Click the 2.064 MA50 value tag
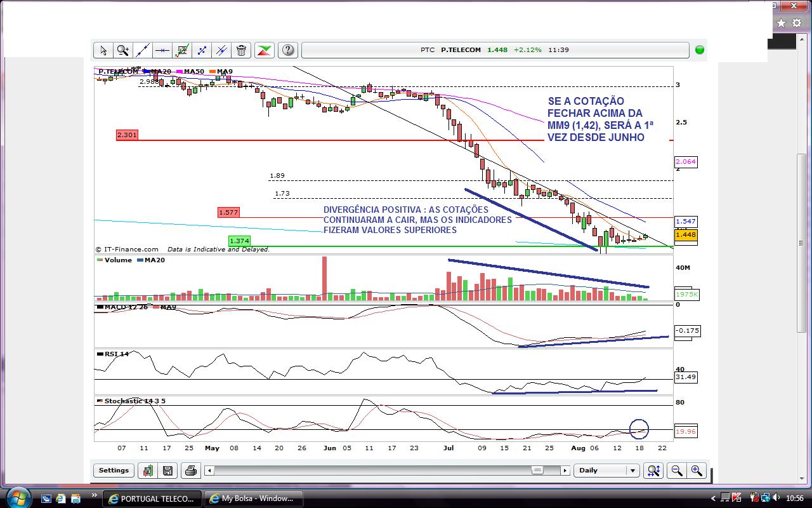This screenshot has height=508, width=812. (686, 162)
